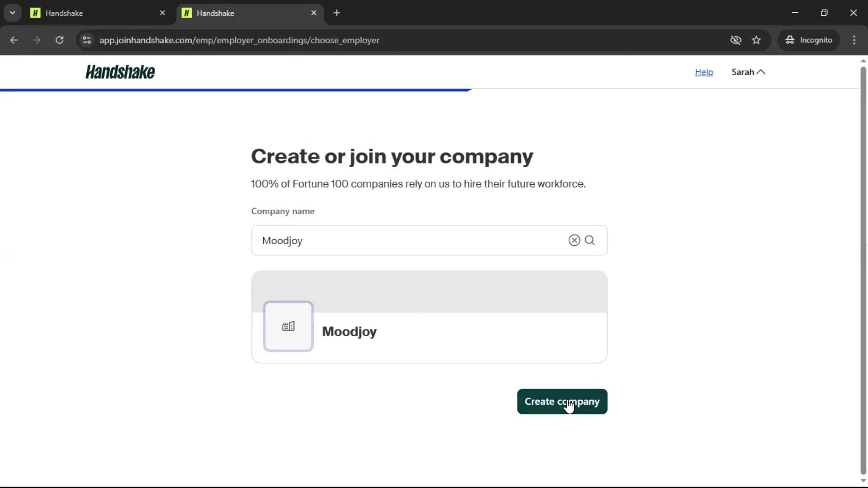Expand the Sarah account menu
The height and width of the screenshot is (488, 868).
click(748, 72)
